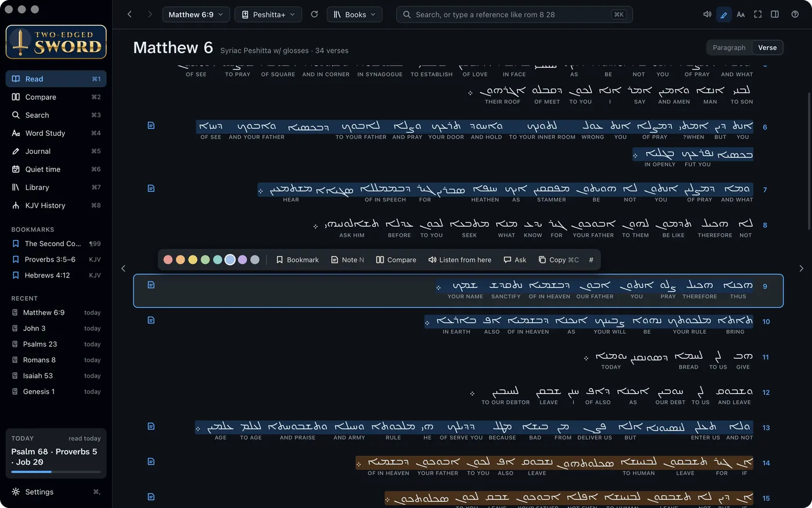Open the Peshitta+ version dropdown
Viewport: 812px width, 508px height.
(x=268, y=15)
